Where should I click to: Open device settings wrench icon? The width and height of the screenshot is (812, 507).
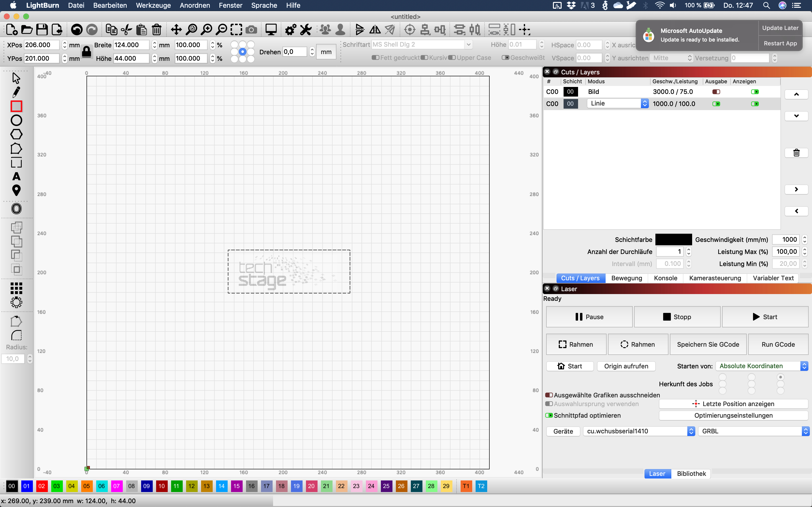tap(306, 30)
